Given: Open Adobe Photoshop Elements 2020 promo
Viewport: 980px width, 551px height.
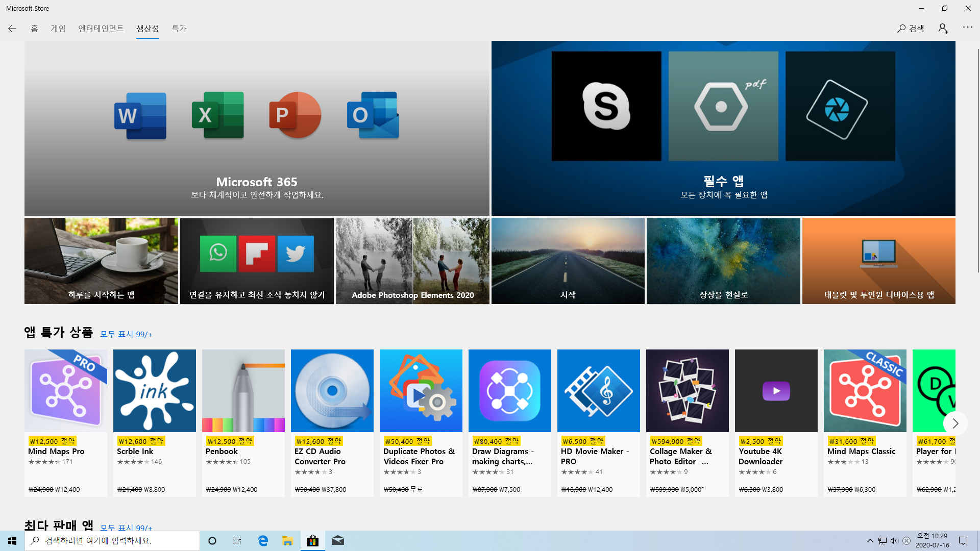Looking at the screenshot, I should click(412, 261).
